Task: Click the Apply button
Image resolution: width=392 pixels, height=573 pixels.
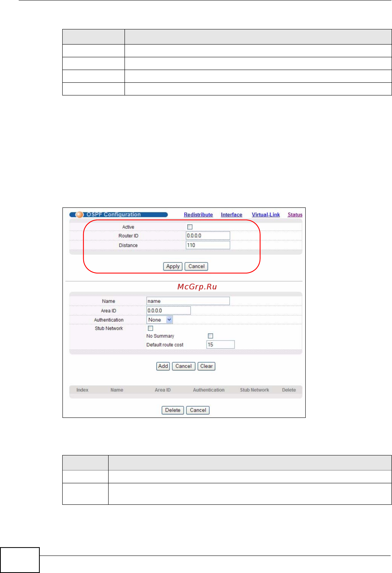Action: click(173, 266)
